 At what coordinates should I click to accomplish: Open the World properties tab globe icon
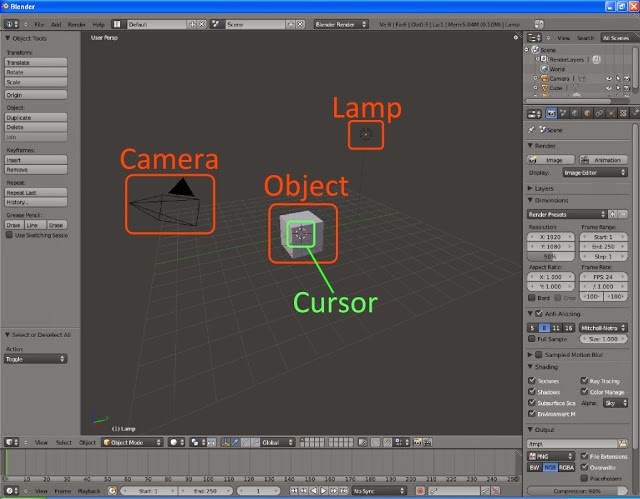click(575, 113)
